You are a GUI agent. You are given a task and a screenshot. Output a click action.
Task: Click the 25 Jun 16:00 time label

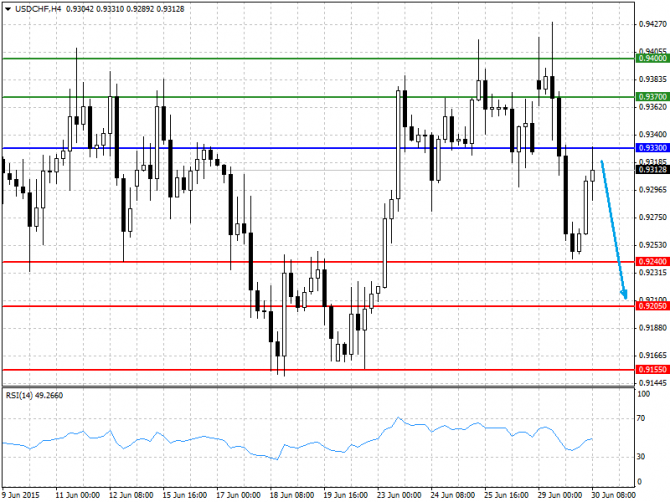[507, 495]
